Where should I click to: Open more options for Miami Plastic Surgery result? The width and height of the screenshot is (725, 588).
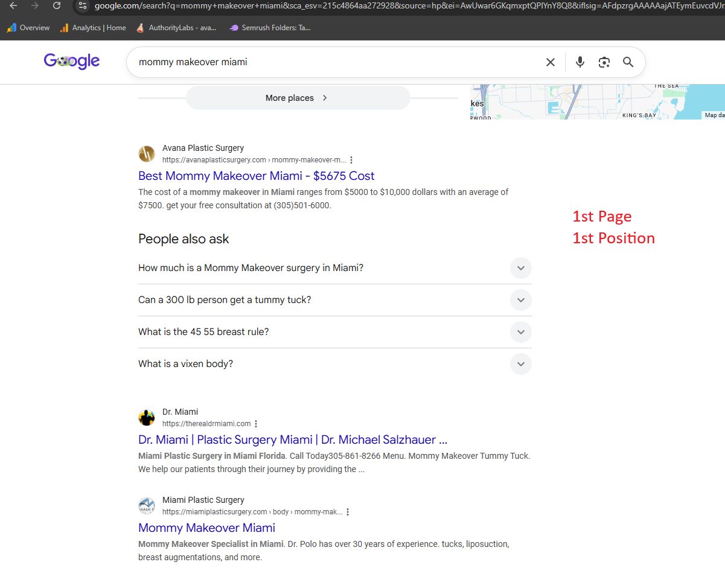point(348,512)
